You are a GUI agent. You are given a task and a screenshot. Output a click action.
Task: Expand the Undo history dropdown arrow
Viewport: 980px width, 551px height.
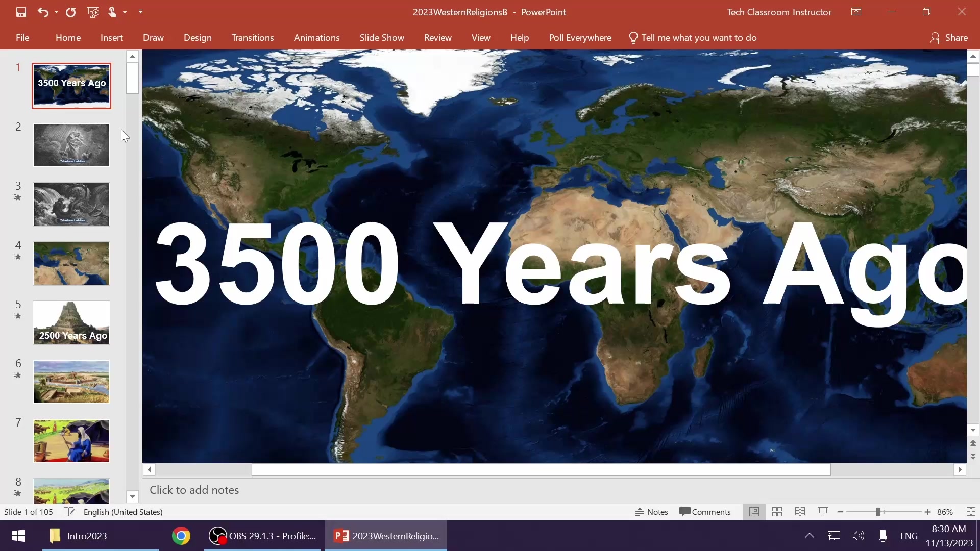pos(56,12)
